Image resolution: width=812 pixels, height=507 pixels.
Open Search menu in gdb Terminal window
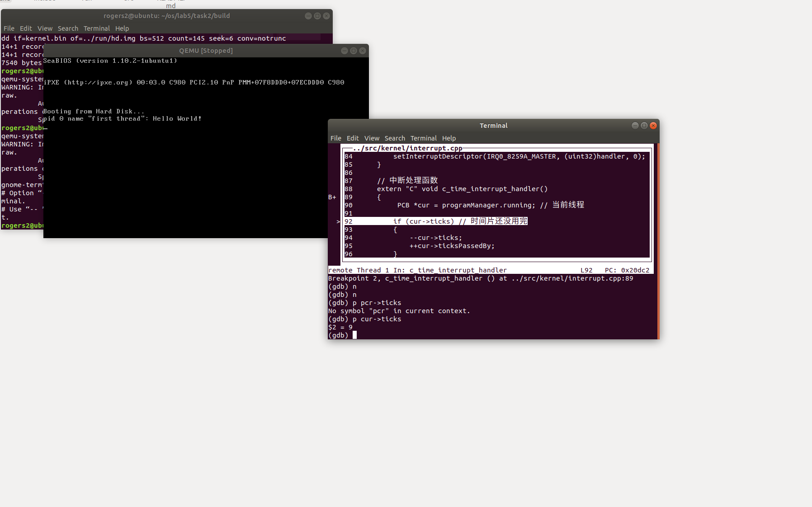coord(395,138)
